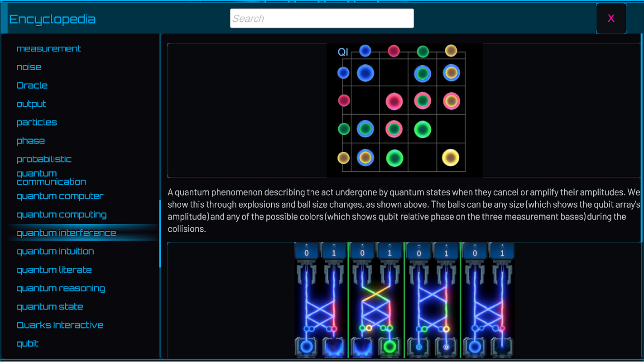Click the pink header ball in the QI grid's top row
644x362 pixels.
394,51
